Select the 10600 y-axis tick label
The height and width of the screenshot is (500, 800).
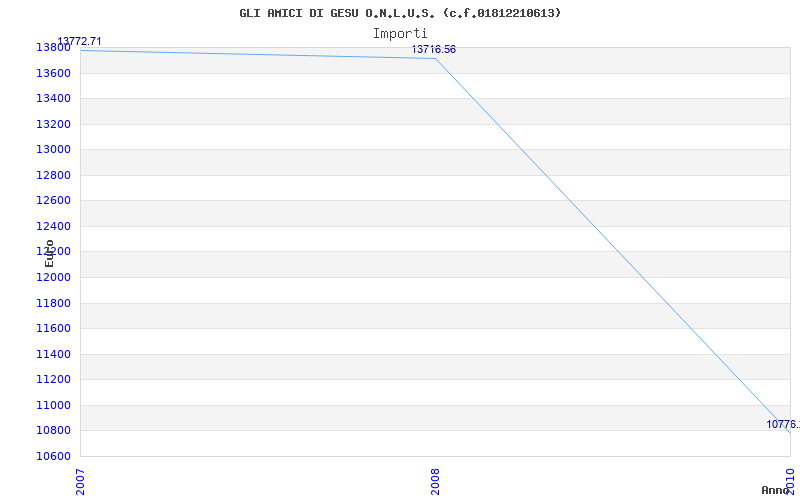pyautogui.click(x=53, y=456)
